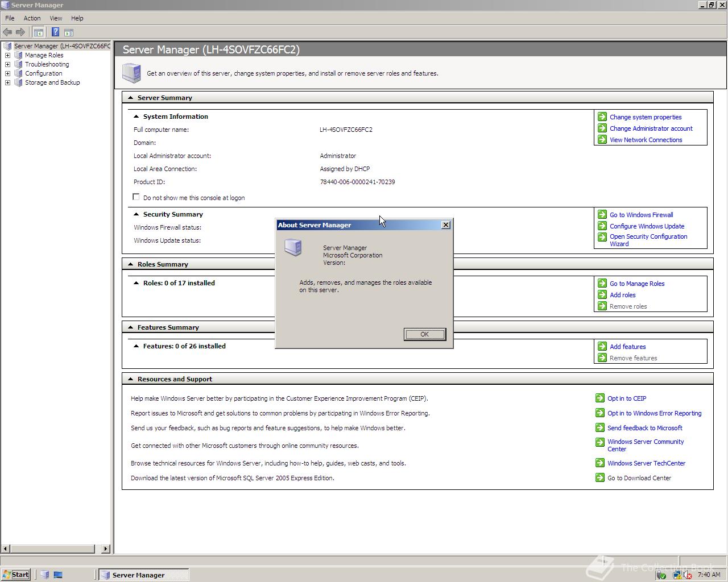The height and width of the screenshot is (582, 728).
Task: Collapse the Server Summary section
Action: pyautogui.click(x=130, y=98)
